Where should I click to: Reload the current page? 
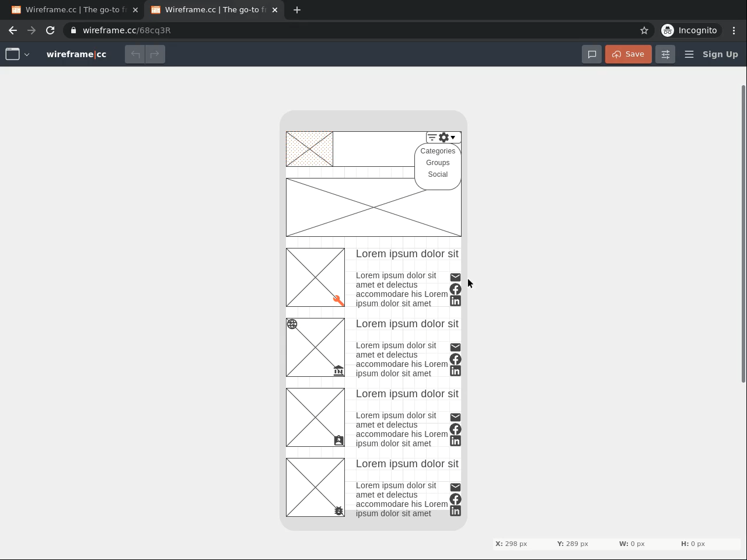coord(50,30)
